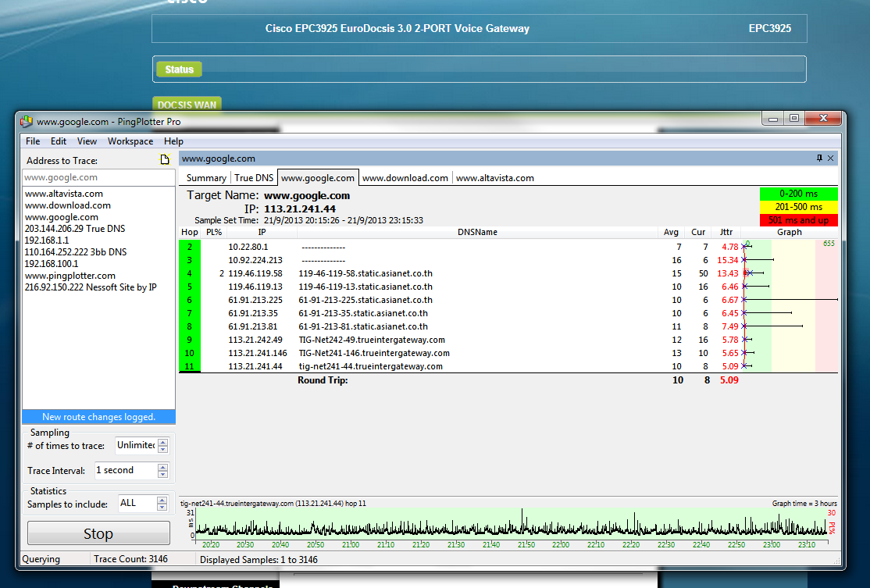Click the Hop column header
Viewport: 870px width, 588px height.
[189, 232]
